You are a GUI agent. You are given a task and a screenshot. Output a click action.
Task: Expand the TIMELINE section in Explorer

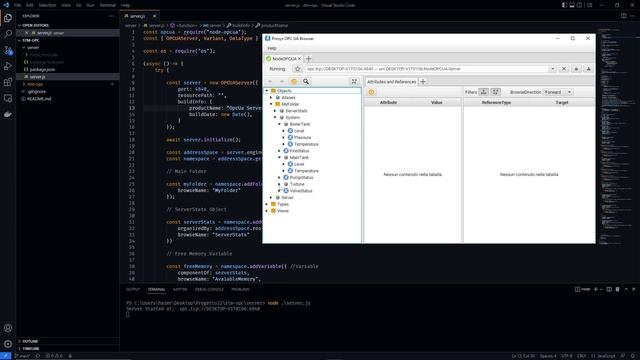[x=31, y=349]
